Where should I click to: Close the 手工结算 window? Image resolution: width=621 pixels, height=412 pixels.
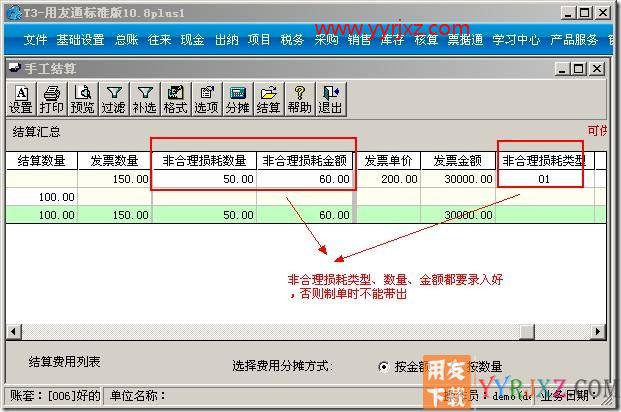596,69
